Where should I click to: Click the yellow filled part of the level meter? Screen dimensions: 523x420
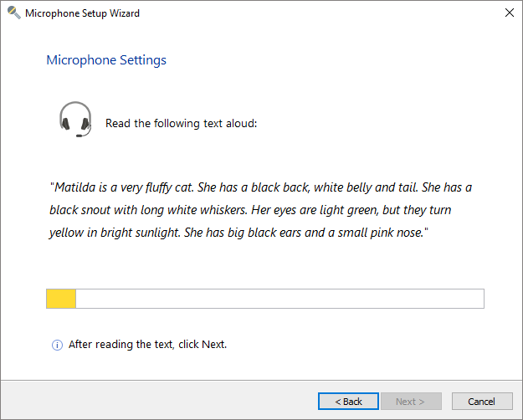coord(61,299)
